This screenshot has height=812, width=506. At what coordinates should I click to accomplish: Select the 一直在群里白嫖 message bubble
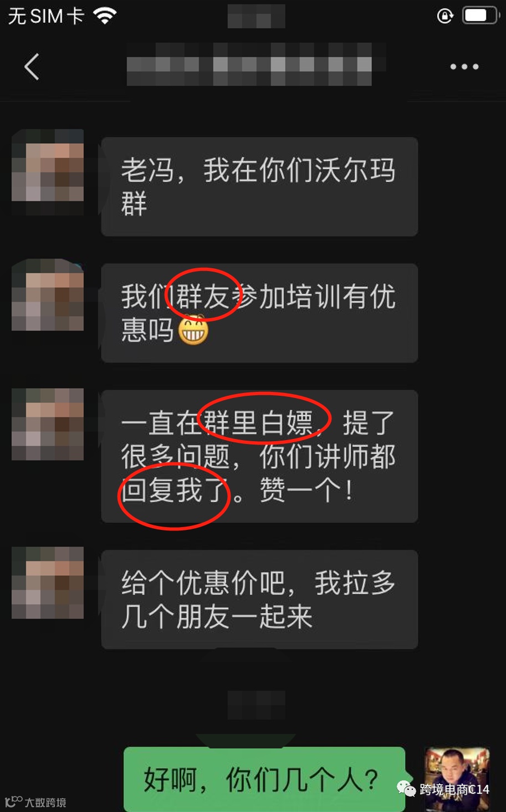tap(259, 456)
